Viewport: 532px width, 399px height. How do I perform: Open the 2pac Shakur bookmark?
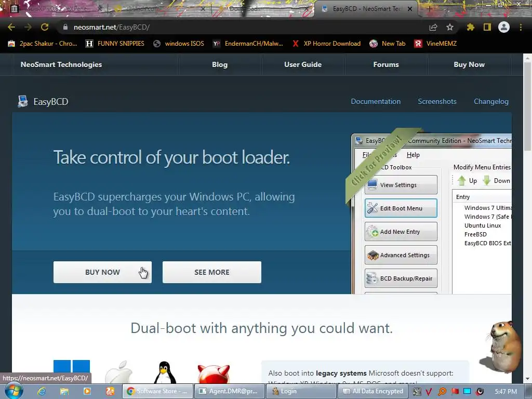pyautogui.click(x=43, y=44)
